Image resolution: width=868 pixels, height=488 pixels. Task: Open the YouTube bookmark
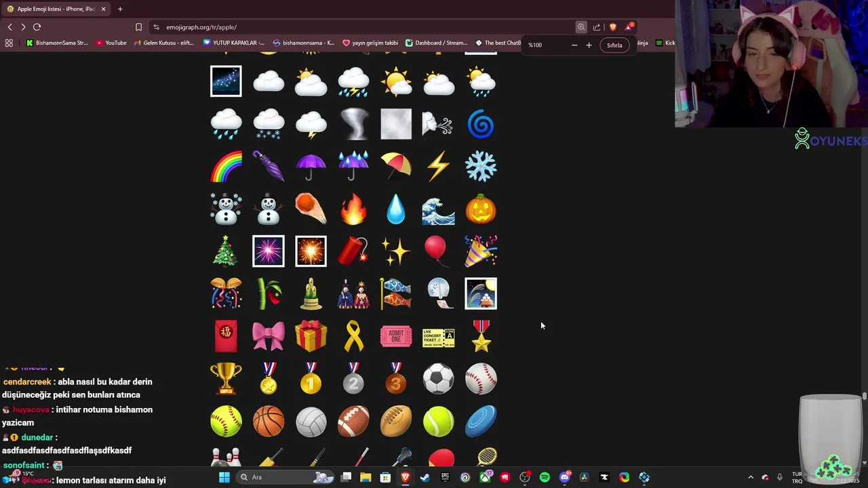[x=111, y=43]
